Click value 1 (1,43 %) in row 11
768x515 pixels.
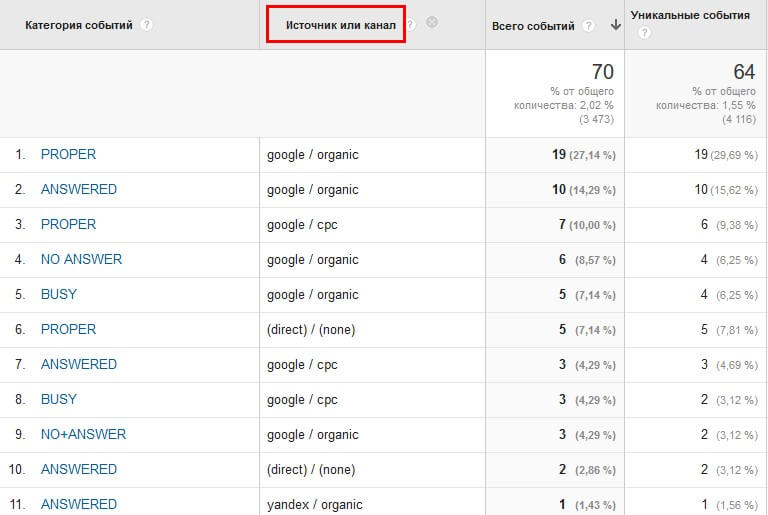pyautogui.click(x=587, y=505)
